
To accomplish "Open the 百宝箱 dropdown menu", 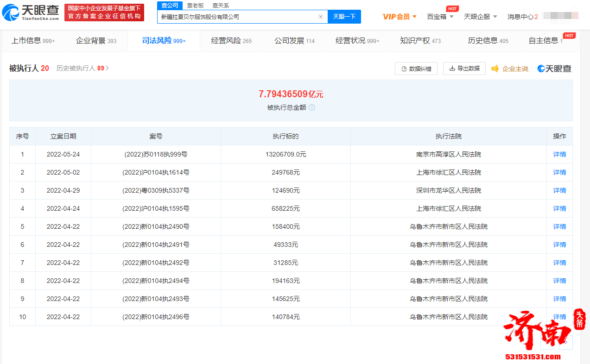I will 439,17.
